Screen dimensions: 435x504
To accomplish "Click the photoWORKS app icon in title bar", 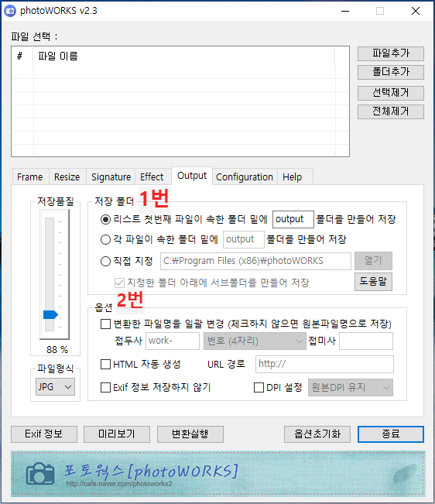I will tap(10, 11).
